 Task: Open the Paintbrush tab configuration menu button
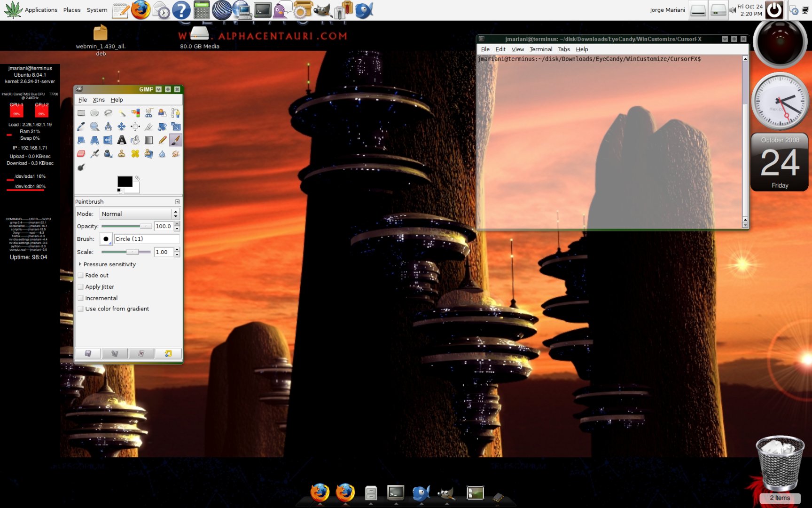pos(177,202)
